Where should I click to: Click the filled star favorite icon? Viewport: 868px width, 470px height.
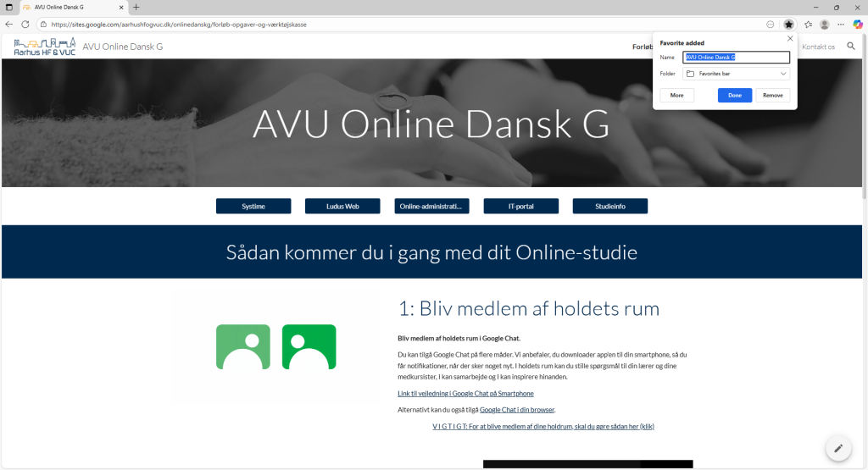pyautogui.click(x=788, y=25)
